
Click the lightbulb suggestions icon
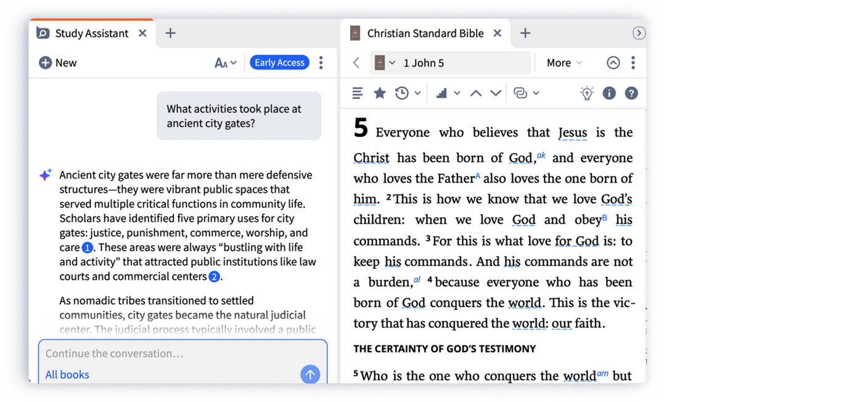[x=586, y=92]
